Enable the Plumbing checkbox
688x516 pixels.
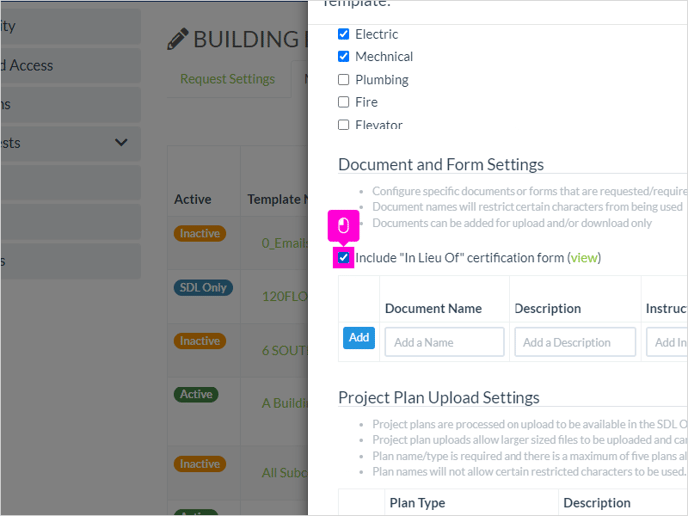coord(344,79)
